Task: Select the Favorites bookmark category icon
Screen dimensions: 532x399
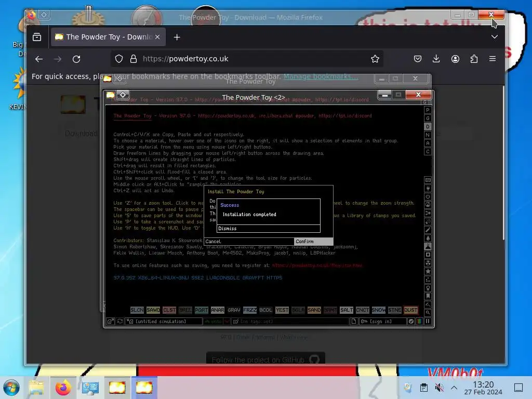Action: pos(428,296)
